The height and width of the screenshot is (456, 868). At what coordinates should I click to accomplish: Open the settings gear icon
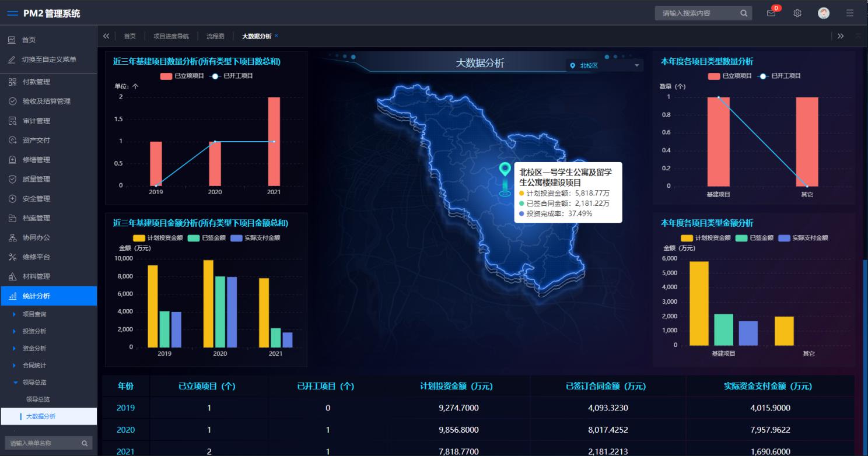point(797,13)
